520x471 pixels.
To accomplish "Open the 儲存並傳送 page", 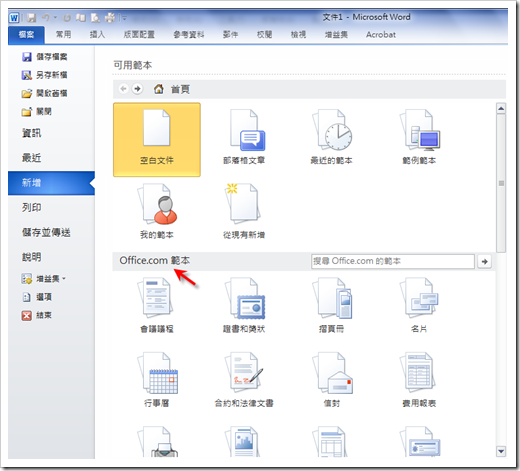I will coord(46,232).
